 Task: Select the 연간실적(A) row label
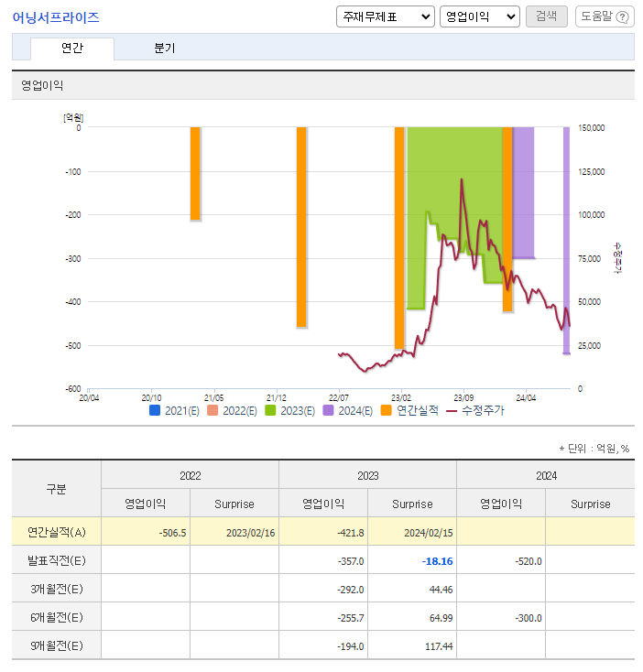(x=56, y=532)
